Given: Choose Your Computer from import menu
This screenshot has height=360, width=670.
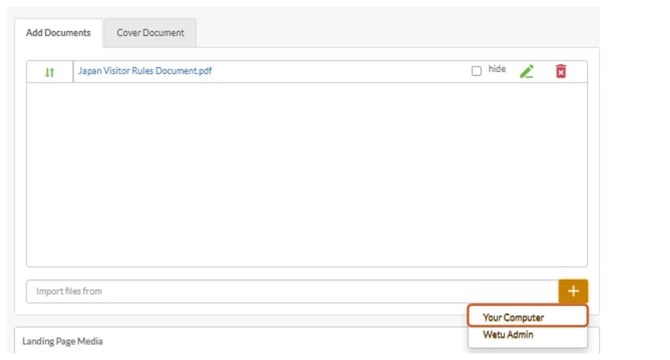Looking at the screenshot, I should tap(528, 317).
